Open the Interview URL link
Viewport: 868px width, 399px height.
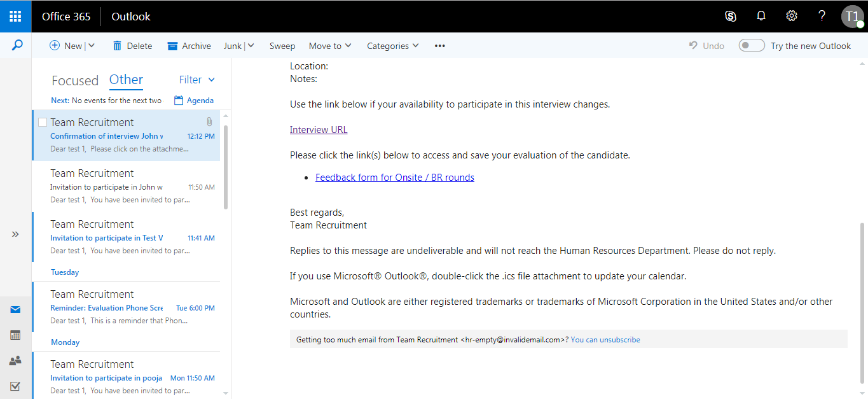pyautogui.click(x=319, y=130)
